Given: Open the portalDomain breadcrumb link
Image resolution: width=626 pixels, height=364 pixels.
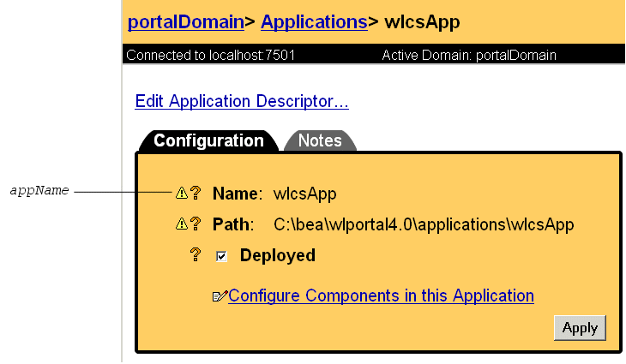Looking at the screenshot, I should point(185,22).
